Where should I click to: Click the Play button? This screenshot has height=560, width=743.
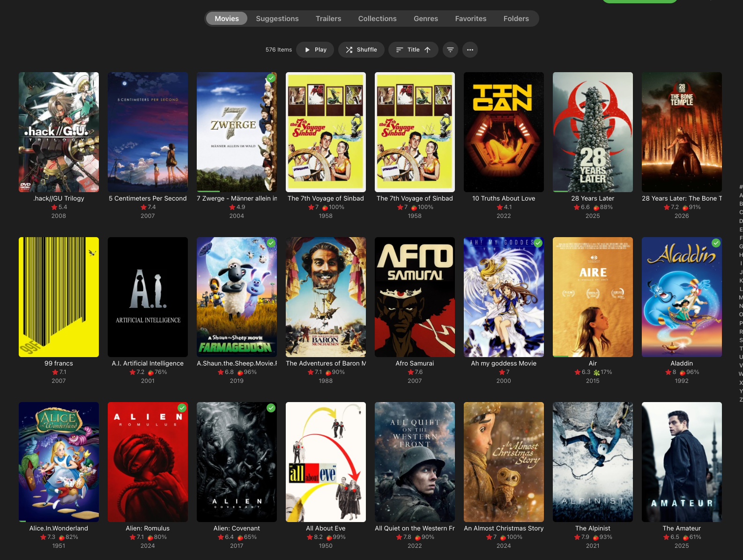[315, 50]
